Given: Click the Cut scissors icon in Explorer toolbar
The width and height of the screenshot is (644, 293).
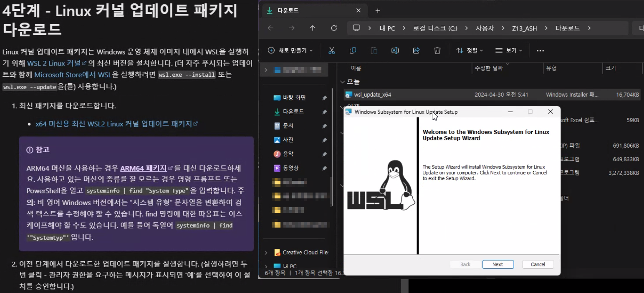Looking at the screenshot, I should (332, 50).
